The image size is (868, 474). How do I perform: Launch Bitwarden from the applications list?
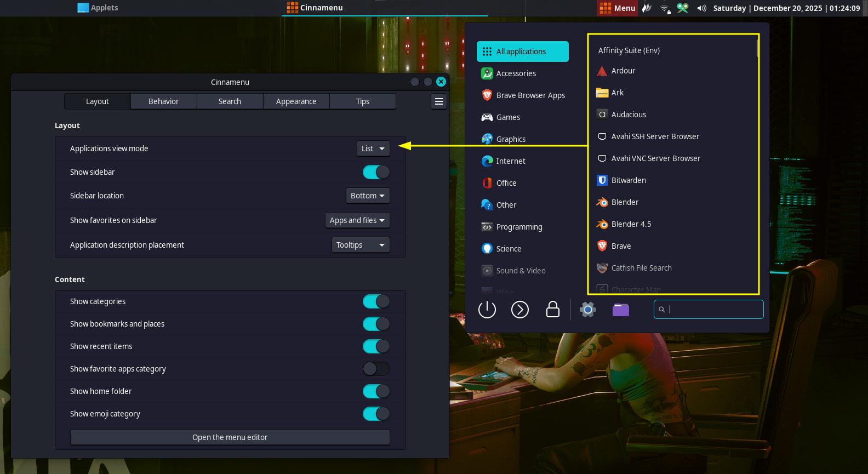coord(628,180)
